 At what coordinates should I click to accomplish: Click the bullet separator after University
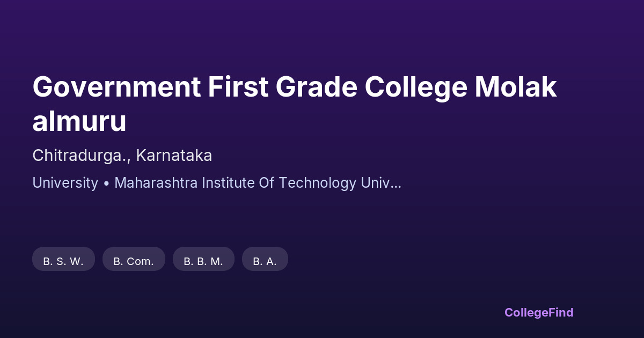106,183
